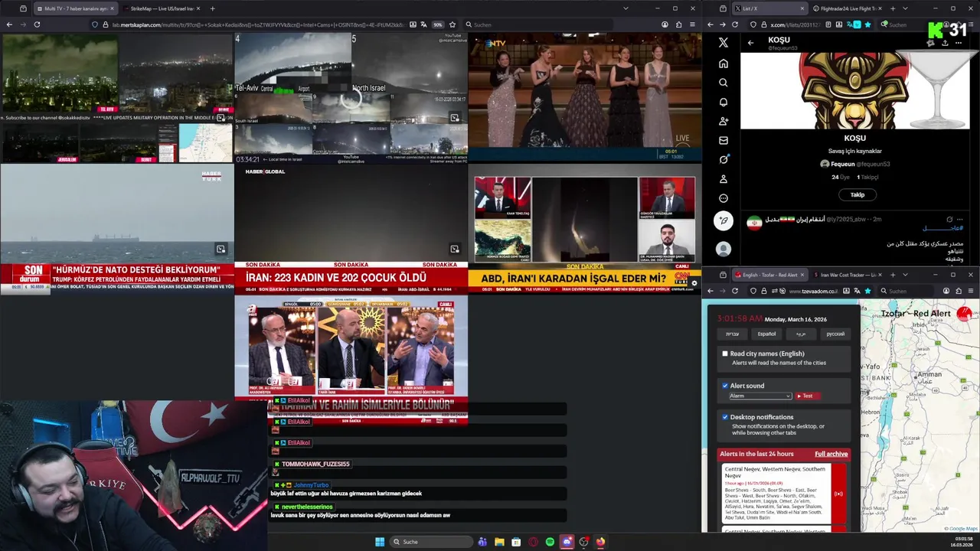980x551 pixels.
Task: Click the Takip follow button
Action: [857, 194]
